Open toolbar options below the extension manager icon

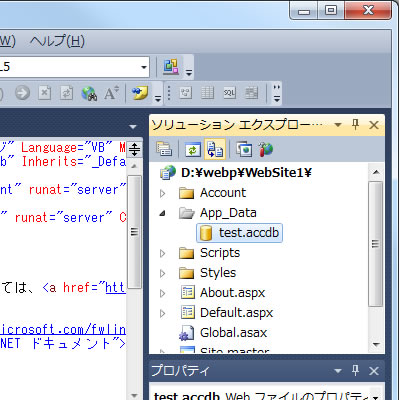189,72
